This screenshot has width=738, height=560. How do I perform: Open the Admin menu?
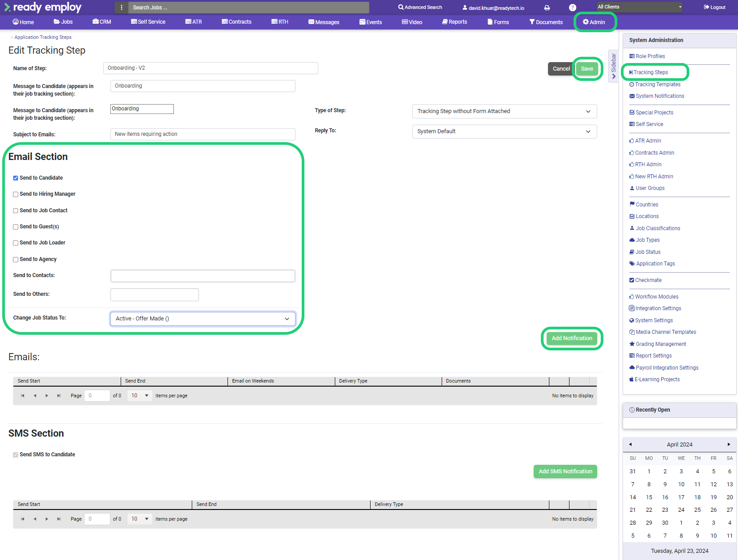pyautogui.click(x=595, y=21)
